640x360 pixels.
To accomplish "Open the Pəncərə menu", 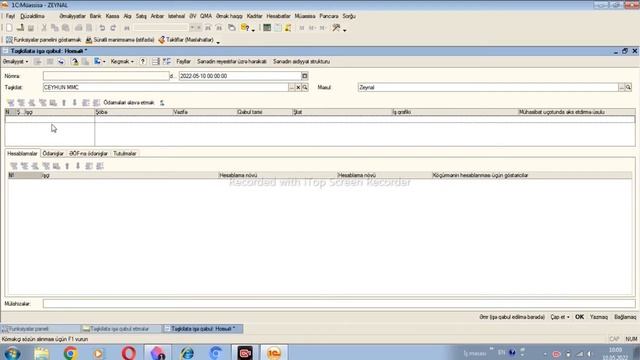I will [x=329, y=16].
